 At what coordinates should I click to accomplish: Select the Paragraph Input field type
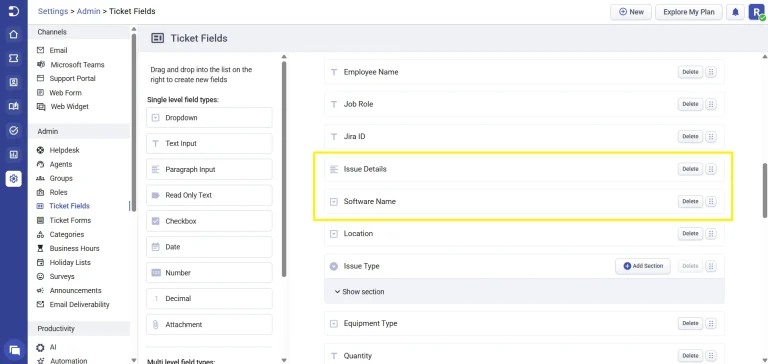[x=209, y=170]
